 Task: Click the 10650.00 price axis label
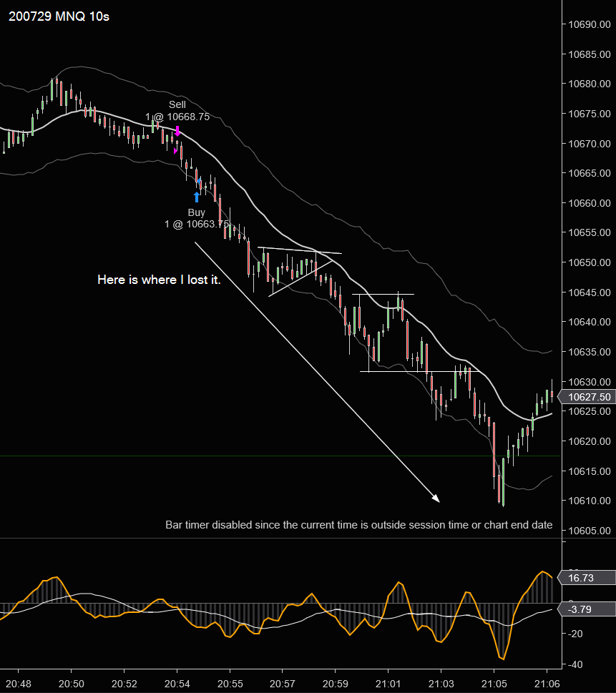[589, 262]
